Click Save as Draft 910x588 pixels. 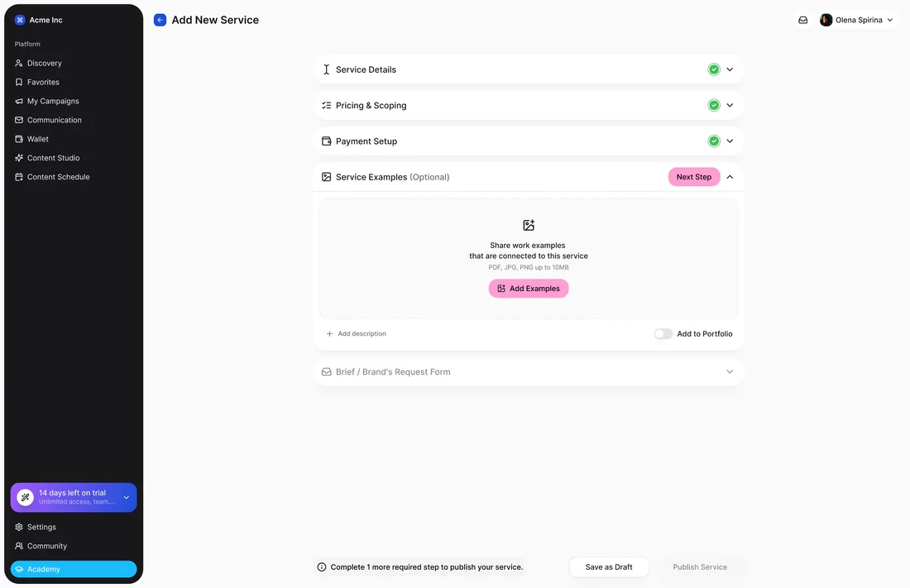[x=609, y=567]
